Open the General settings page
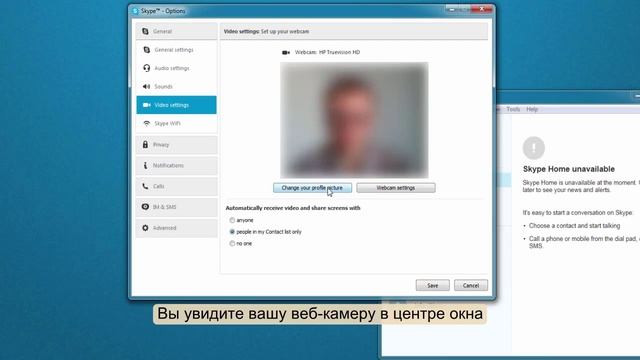Screen dimensions: 640x360 click(x=176, y=50)
